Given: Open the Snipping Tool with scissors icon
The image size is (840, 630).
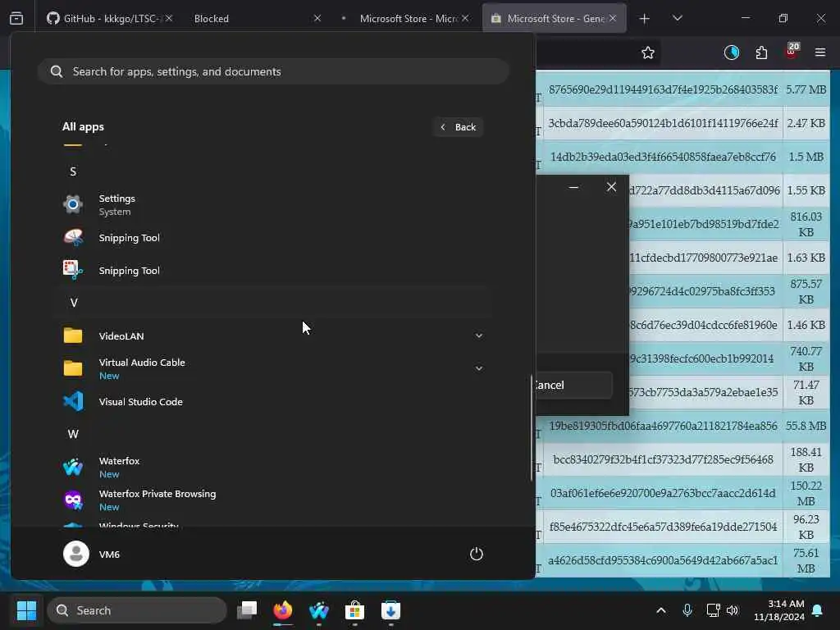Looking at the screenshot, I should pos(273,270).
